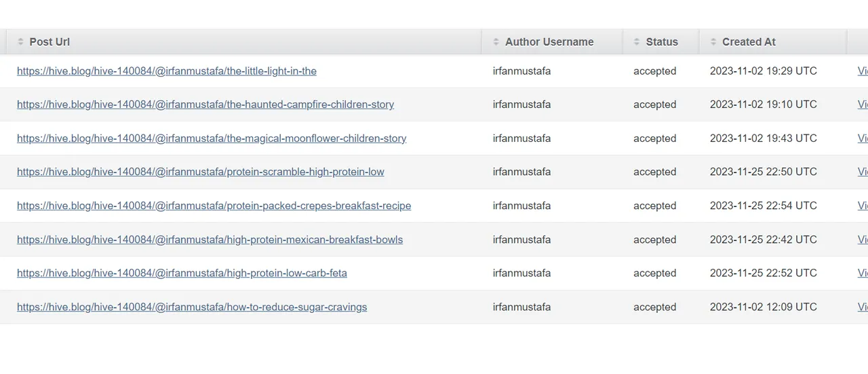Select accepted status cell for protein-packed-crepes row

[655, 206]
